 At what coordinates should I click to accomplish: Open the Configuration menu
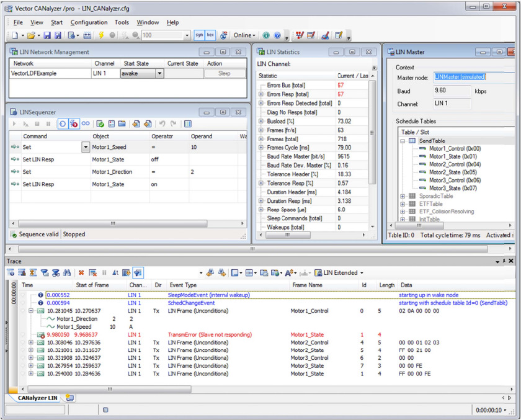[x=89, y=22]
